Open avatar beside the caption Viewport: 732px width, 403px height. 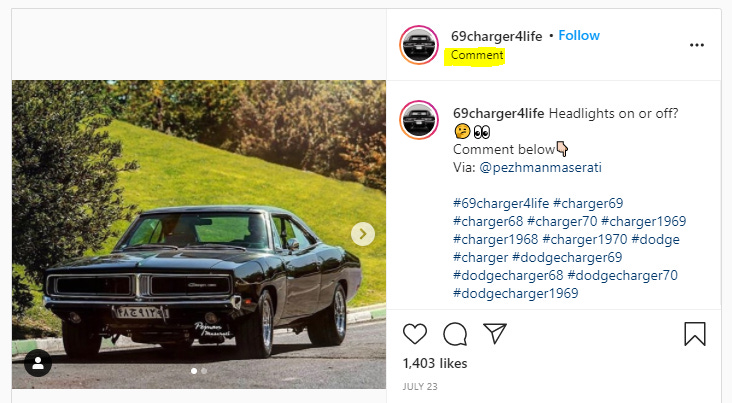tap(419, 120)
